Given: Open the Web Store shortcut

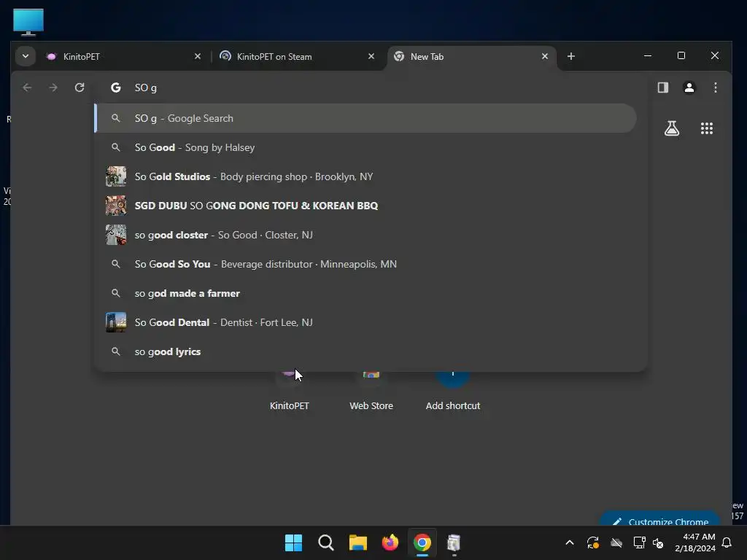Looking at the screenshot, I should tap(371, 392).
